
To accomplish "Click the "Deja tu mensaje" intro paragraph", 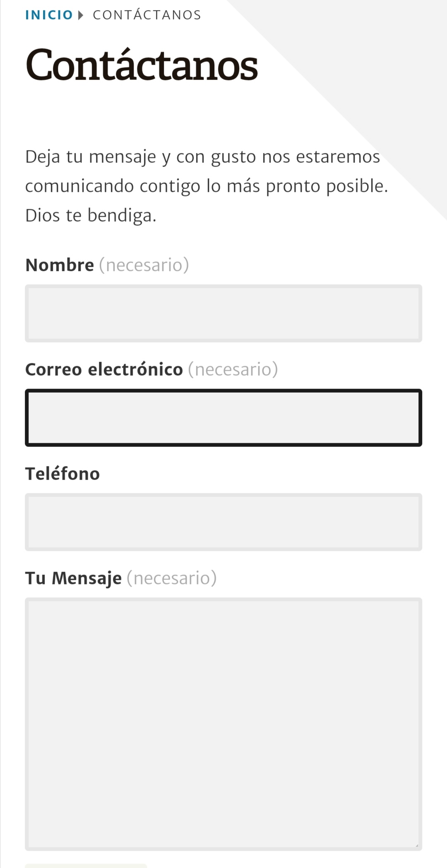I will coord(203,171).
